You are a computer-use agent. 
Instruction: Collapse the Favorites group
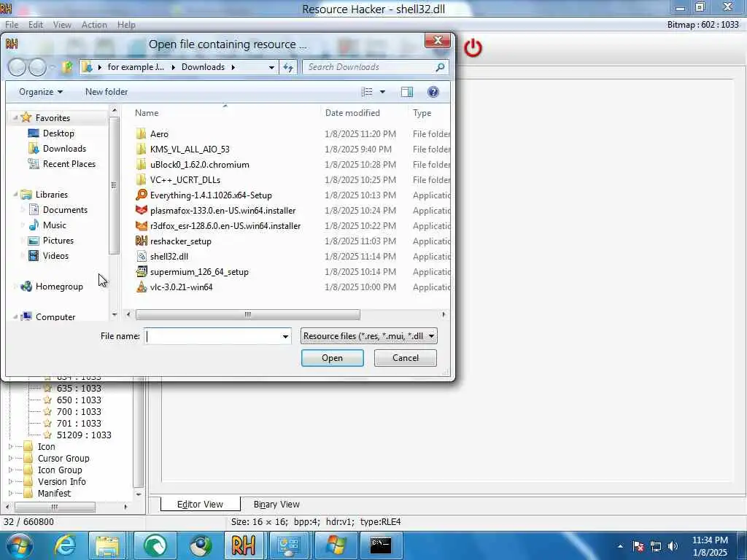point(15,117)
